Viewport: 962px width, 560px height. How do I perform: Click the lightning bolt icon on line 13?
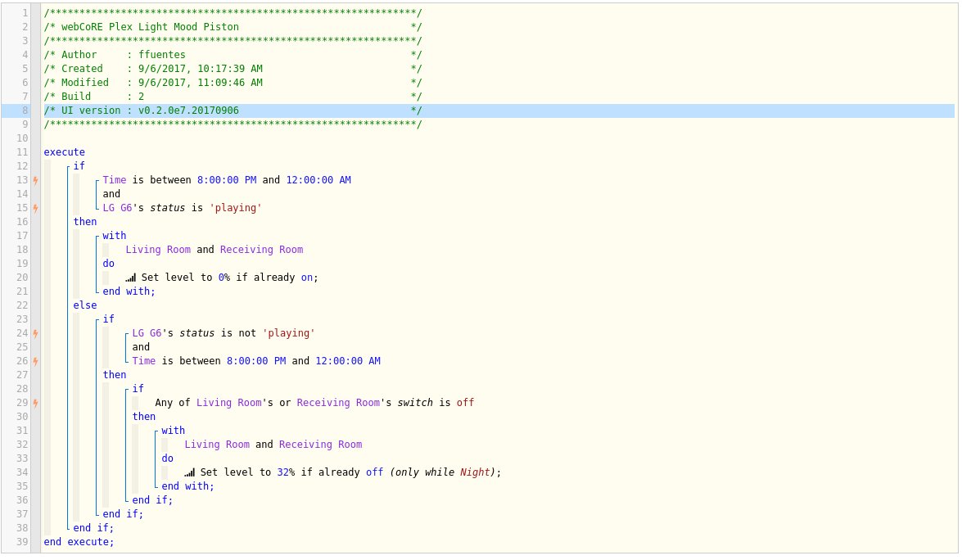pyautogui.click(x=35, y=180)
